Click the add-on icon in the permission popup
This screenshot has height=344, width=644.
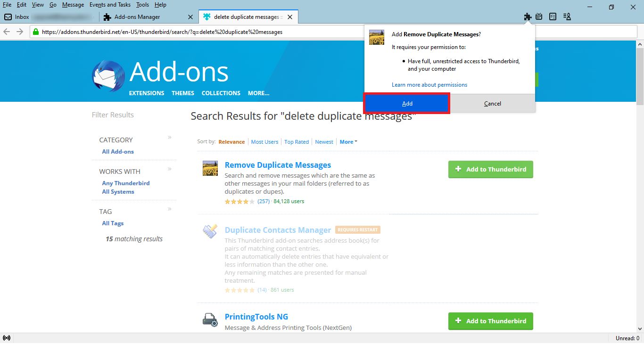(376, 37)
